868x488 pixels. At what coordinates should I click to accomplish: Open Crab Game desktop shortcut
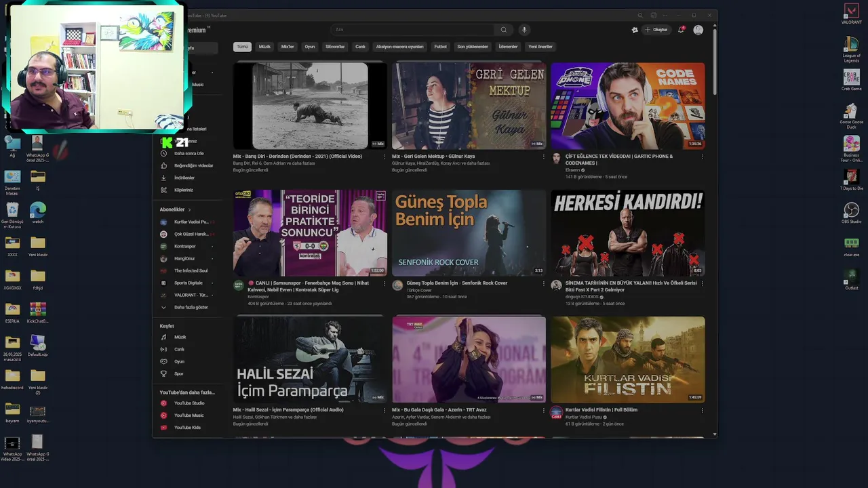click(851, 80)
